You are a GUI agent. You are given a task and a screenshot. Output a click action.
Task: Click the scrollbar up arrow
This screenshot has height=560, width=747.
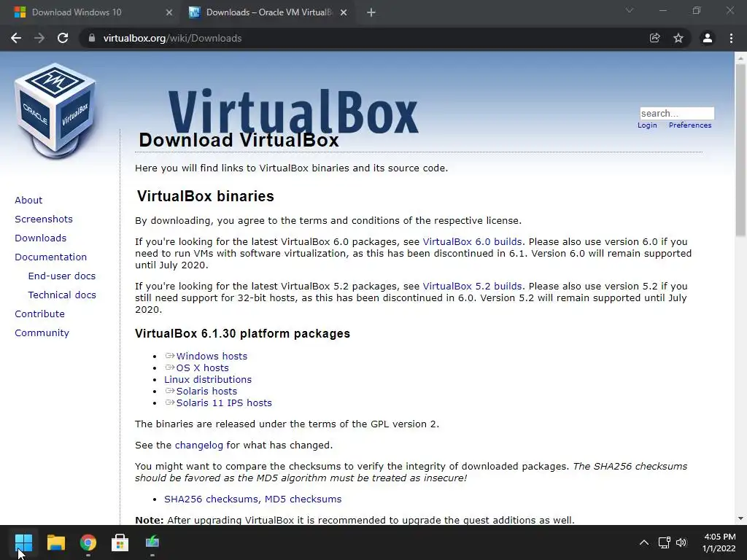(x=740, y=57)
